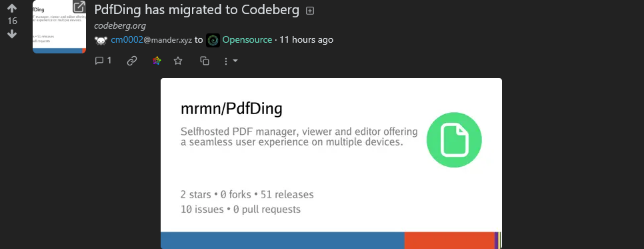Click the cross-post copy icon
Viewport: 644px width, 249px height.
pyautogui.click(x=205, y=61)
